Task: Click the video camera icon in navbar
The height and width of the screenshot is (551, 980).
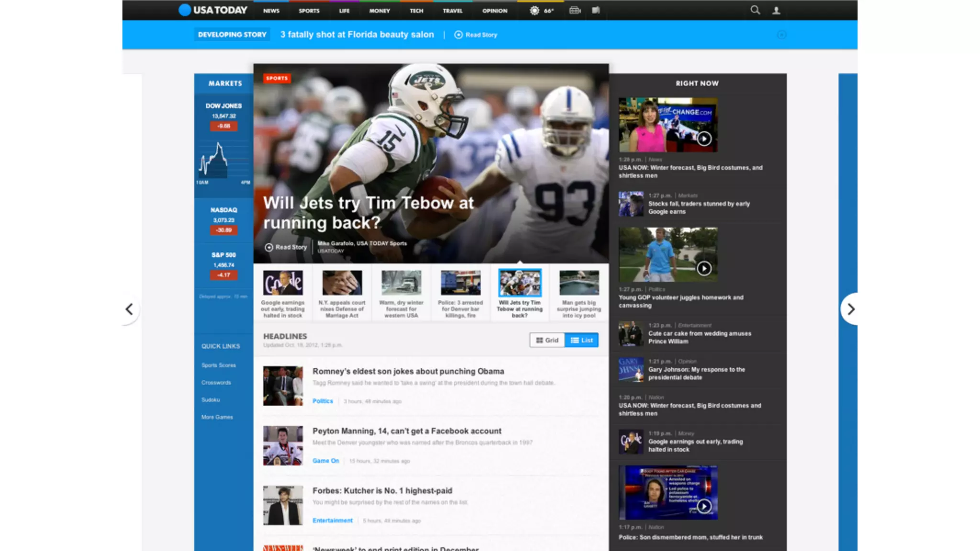Action: (575, 11)
